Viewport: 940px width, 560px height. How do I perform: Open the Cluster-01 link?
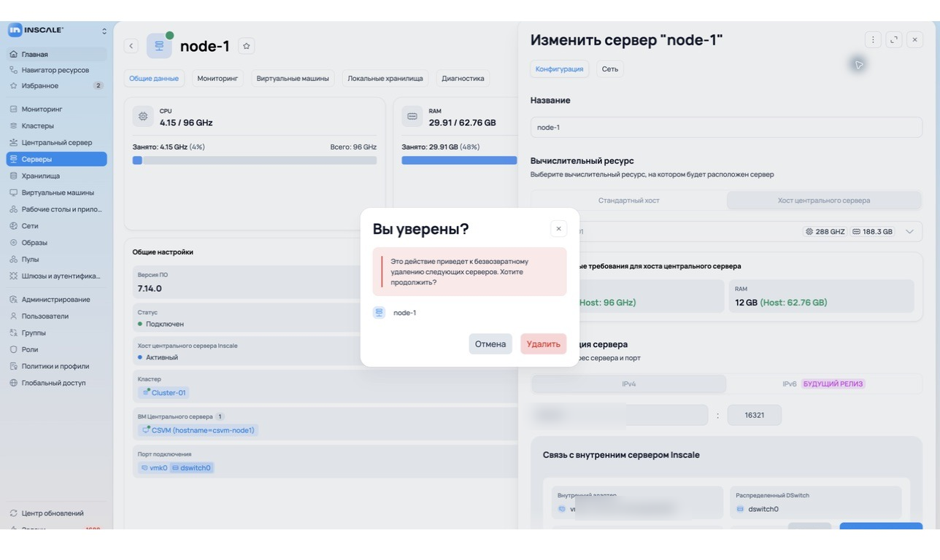(x=163, y=392)
